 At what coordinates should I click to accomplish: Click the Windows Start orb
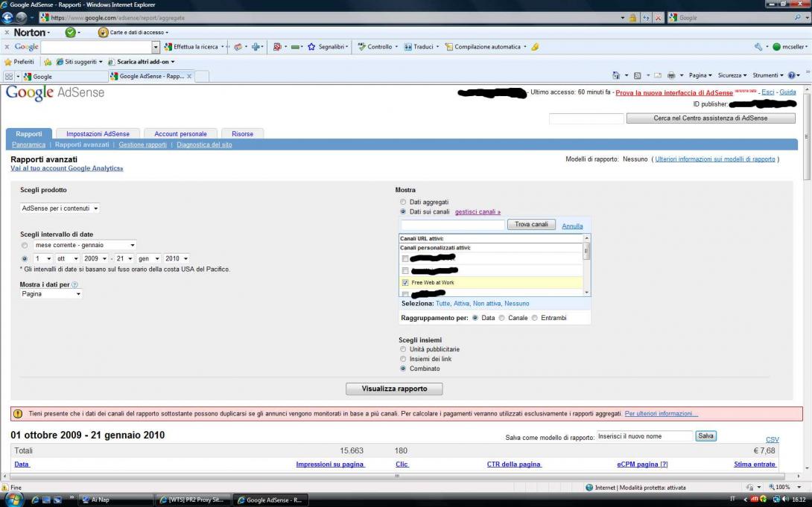coord(13,500)
